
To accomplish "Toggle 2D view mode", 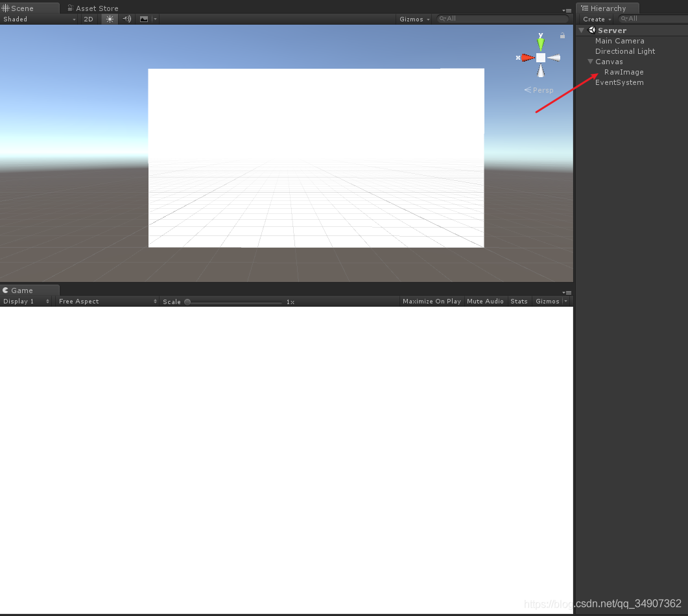I will point(88,19).
